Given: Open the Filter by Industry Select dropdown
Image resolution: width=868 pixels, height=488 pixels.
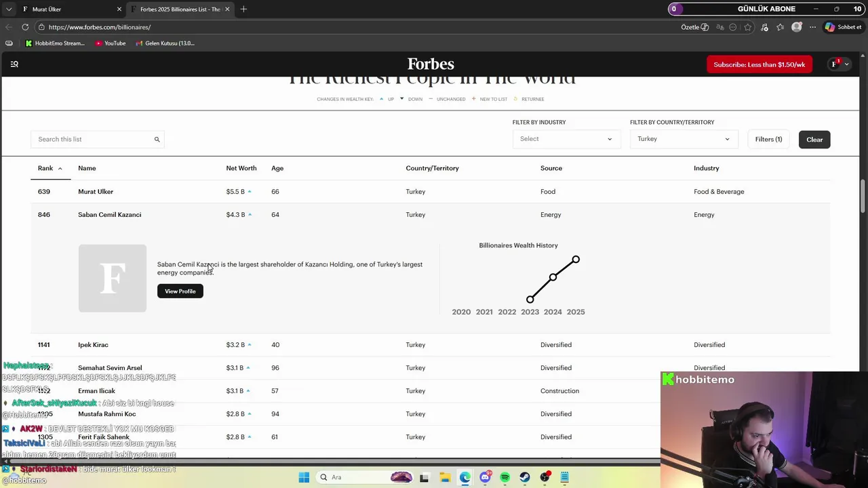Looking at the screenshot, I should [566, 139].
